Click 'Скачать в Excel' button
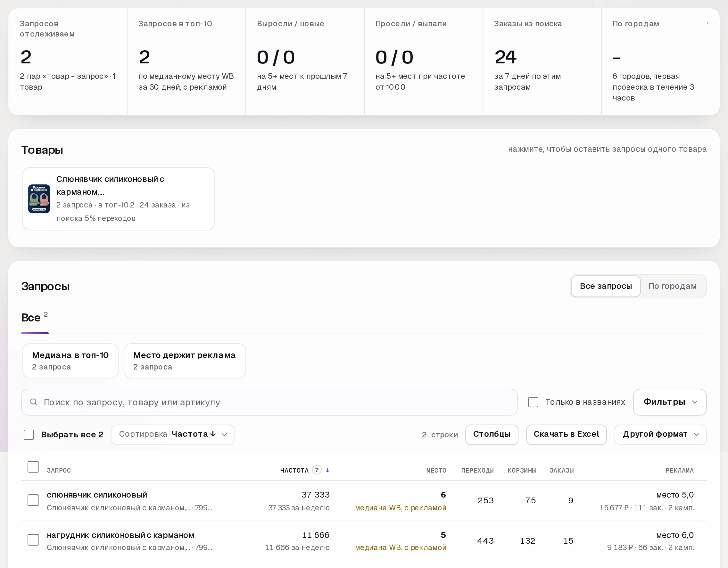Image resolution: width=728 pixels, height=568 pixels. coord(566,434)
